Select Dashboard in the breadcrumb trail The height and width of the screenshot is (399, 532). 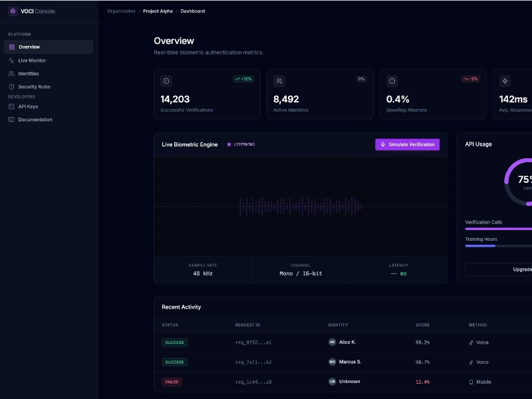point(192,11)
